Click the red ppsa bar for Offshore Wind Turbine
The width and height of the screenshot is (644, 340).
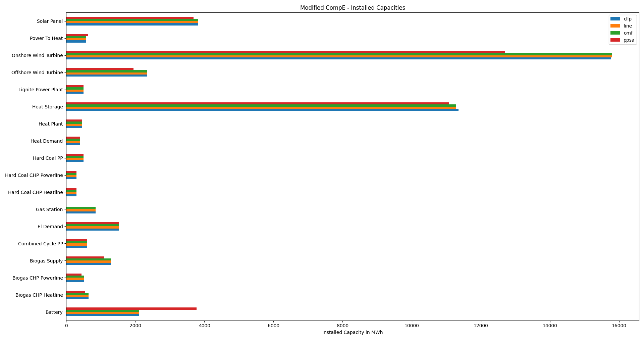tap(100, 69)
